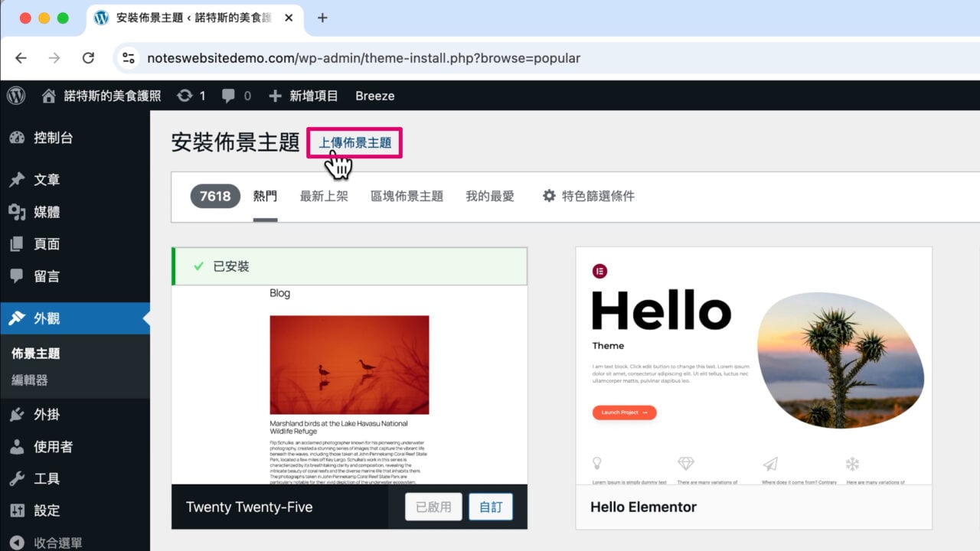Click 自訂 to customize Twenty Twenty-Five
The width and height of the screenshot is (980, 551).
pos(491,506)
